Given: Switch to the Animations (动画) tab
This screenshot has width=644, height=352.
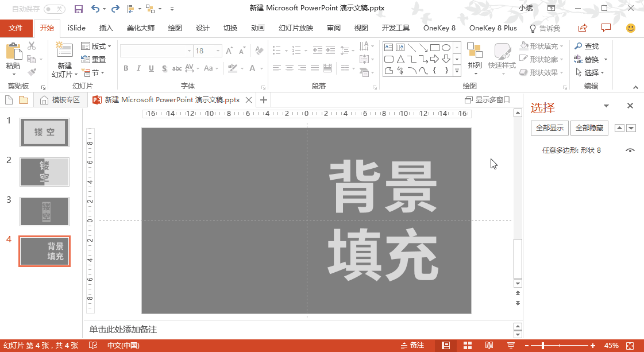Looking at the screenshot, I should [258, 28].
